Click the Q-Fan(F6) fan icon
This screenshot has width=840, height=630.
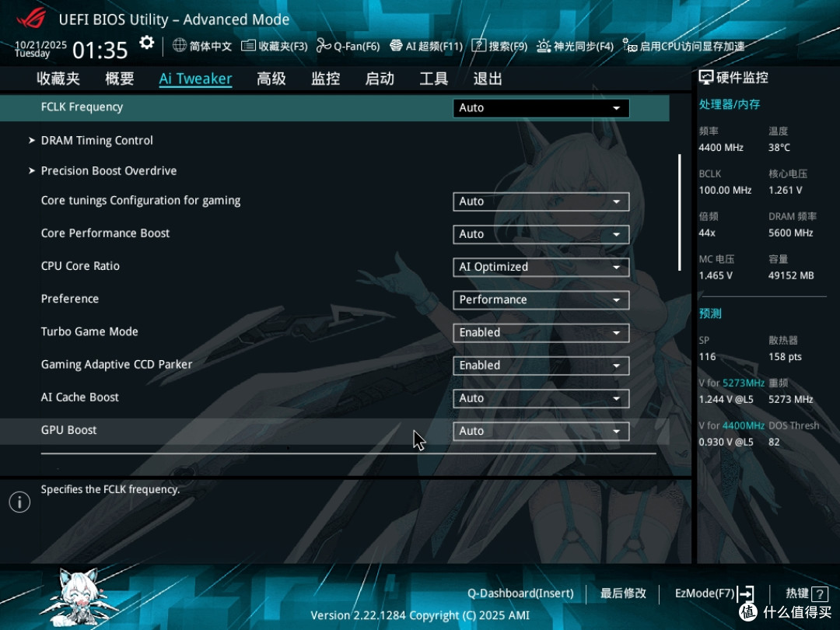click(323, 46)
